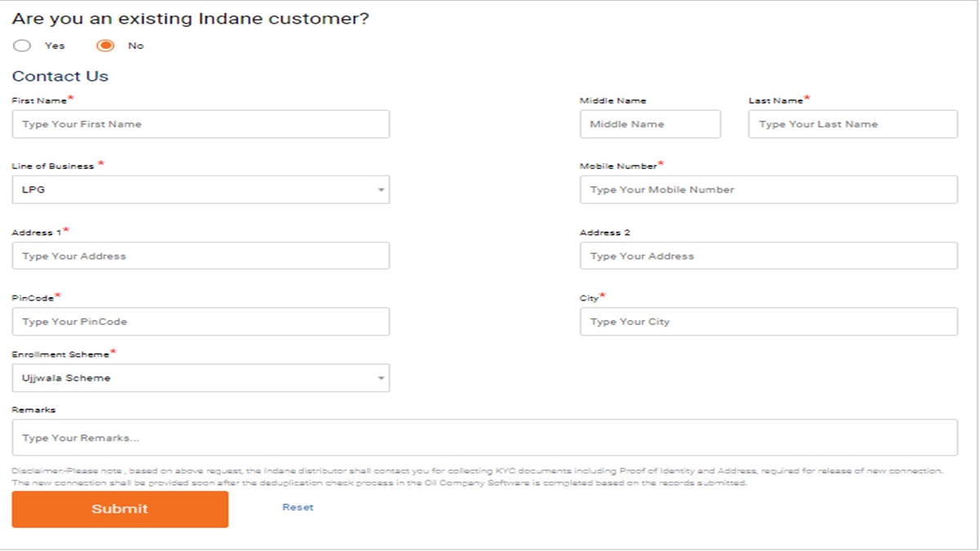980x551 pixels.
Task: Submit the contact form
Action: [120, 509]
